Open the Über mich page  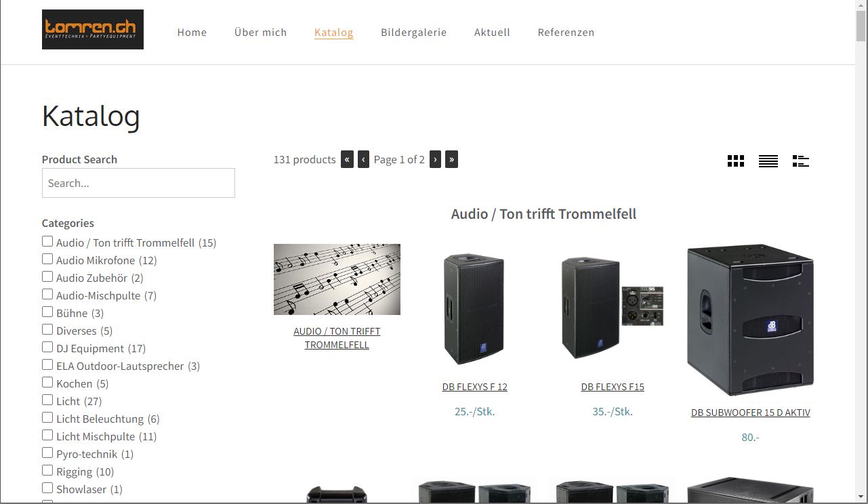[261, 32]
